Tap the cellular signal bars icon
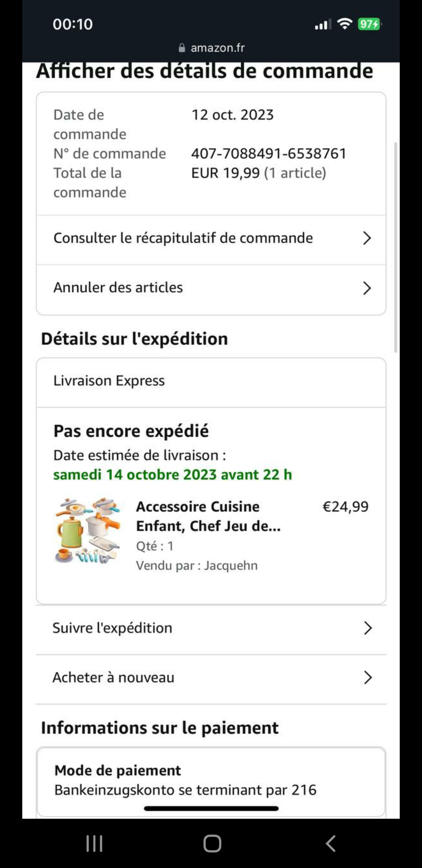Screen dimensions: 422x868 tap(323, 24)
